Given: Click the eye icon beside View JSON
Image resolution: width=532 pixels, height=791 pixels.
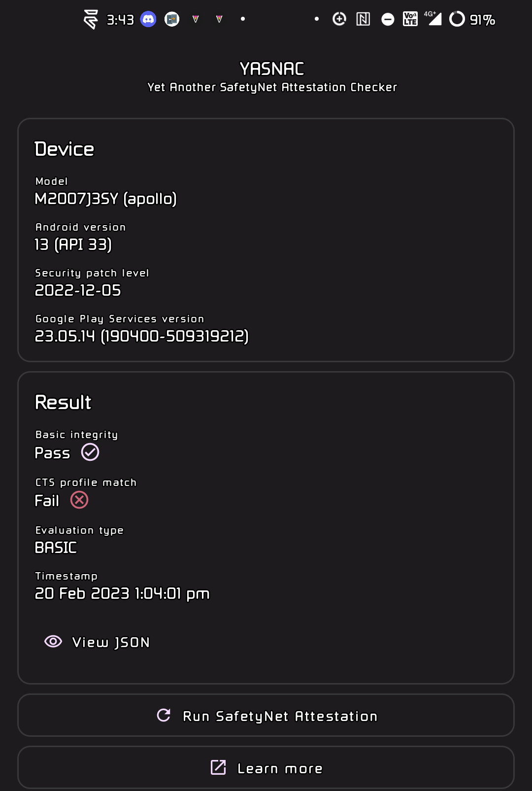Looking at the screenshot, I should click(x=53, y=642).
